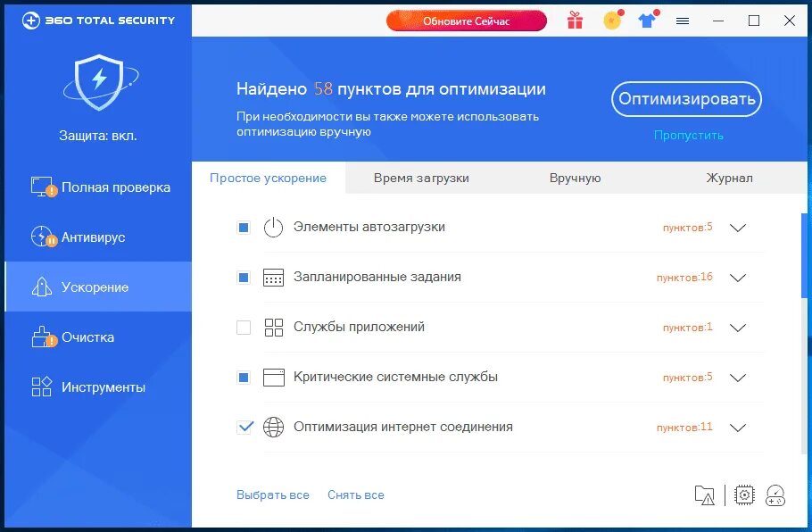Switch to the Время загрузки tab
This screenshot has height=532, width=812.
point(421,178)
